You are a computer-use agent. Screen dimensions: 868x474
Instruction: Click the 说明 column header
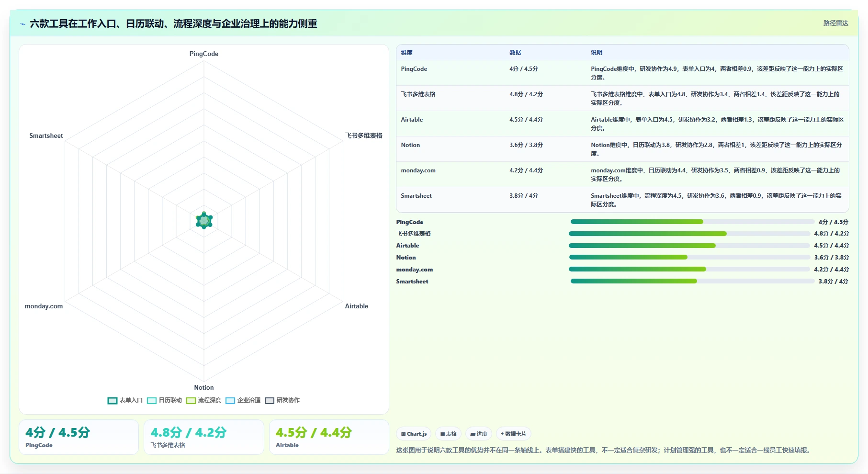597,53
